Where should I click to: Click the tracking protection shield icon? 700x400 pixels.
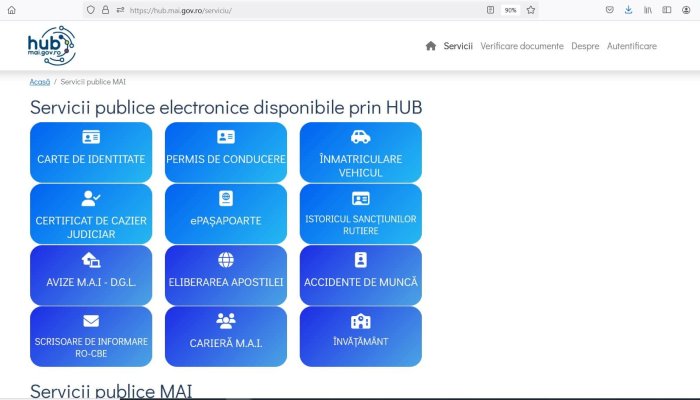(x=91, y=10)
